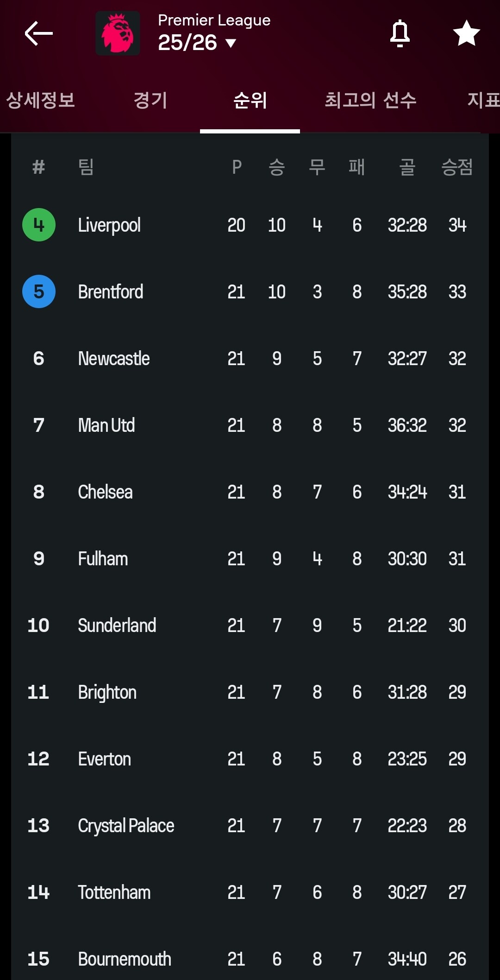Toggle the notification bell
The width and height of the screenshot is (500, 980).
coord(400,33)
